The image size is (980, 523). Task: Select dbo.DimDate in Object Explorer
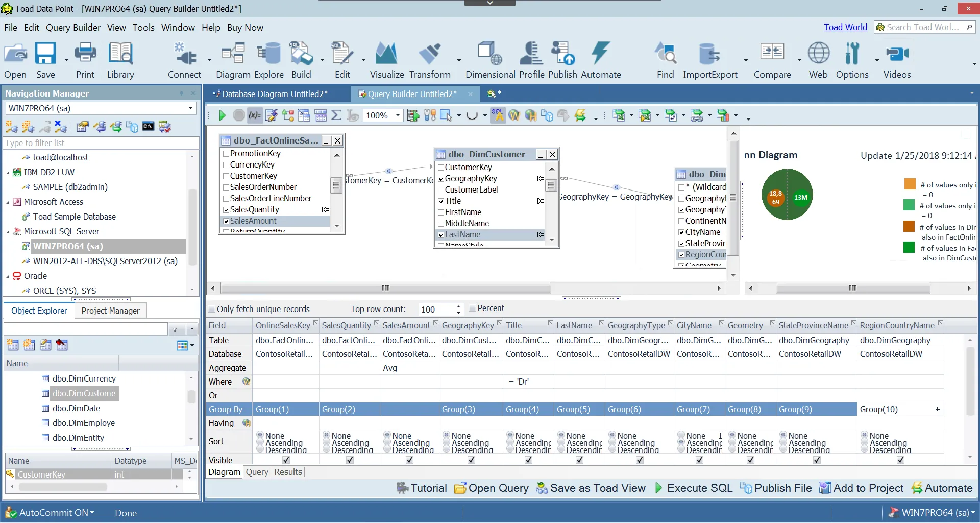coord(76,408)
